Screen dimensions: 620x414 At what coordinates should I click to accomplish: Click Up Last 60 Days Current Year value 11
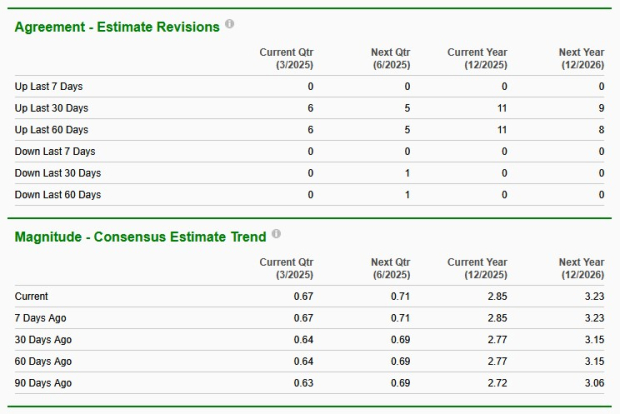502,130
